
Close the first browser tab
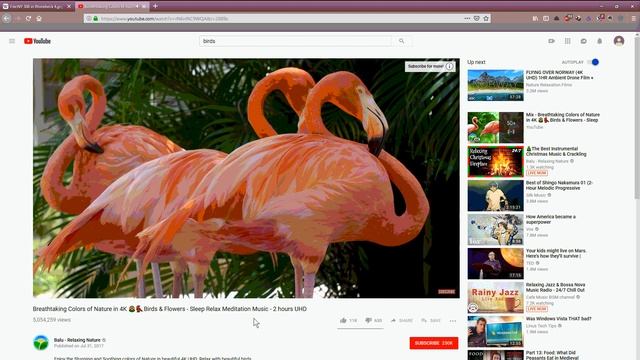(69, 7)
